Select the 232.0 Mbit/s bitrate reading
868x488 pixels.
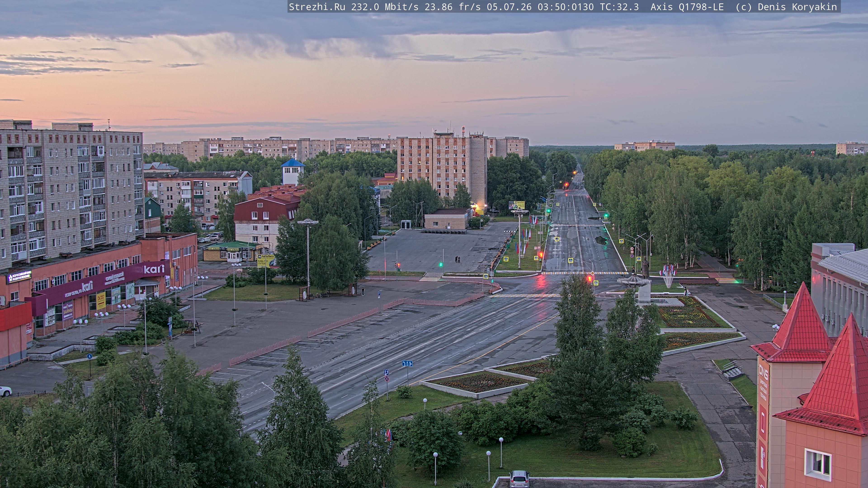pos(385,7)
